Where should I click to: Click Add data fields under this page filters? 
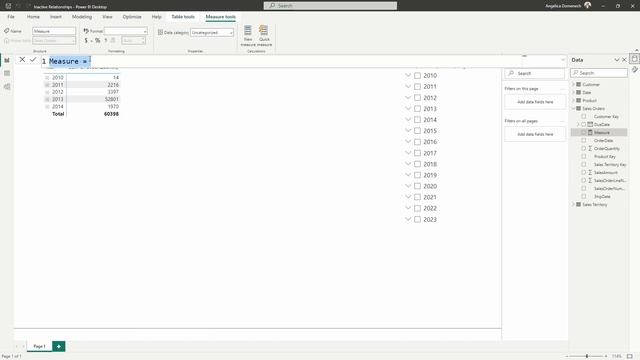coord(535,102)
